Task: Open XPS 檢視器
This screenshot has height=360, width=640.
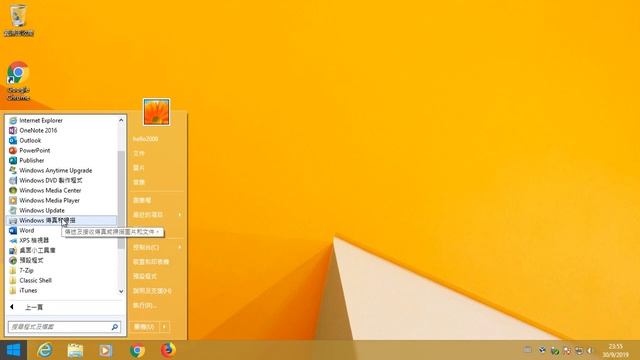Action: (x=62, y=240)
